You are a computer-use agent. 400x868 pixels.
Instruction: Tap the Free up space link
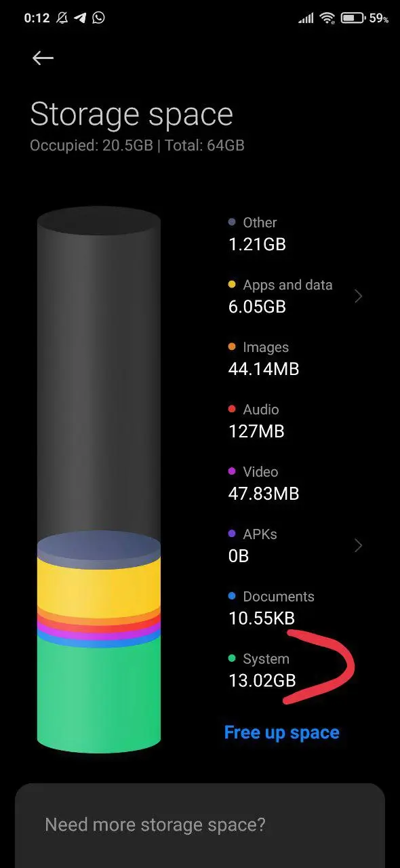click(x=282, y=732)
